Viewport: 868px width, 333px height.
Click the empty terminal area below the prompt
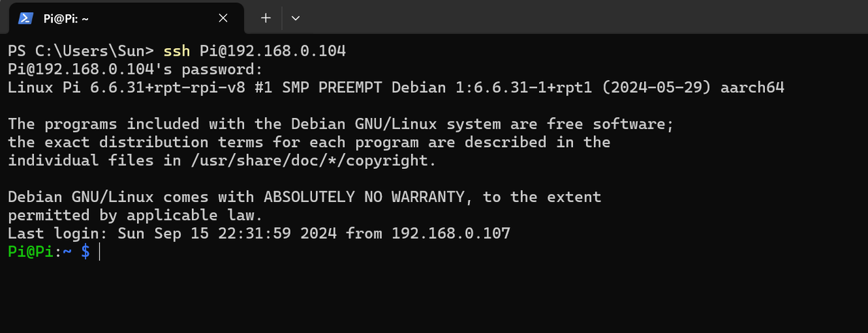(434, 298)
